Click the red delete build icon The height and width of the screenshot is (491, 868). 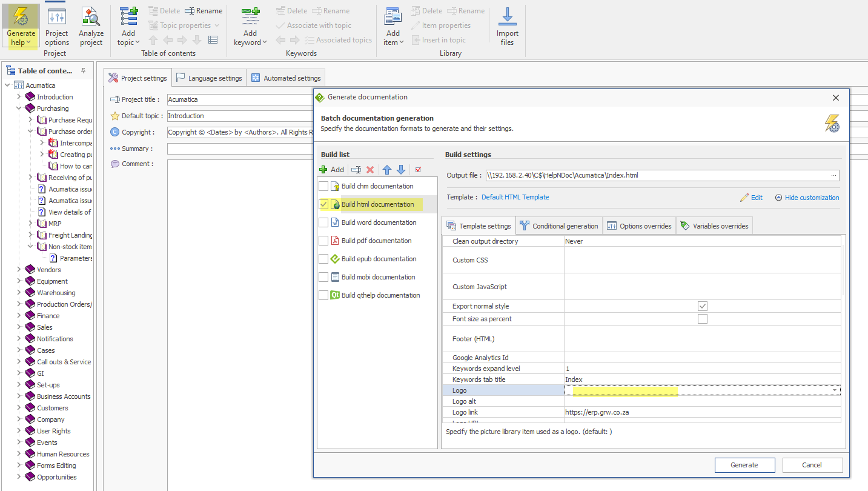click(x=370, y=170)
